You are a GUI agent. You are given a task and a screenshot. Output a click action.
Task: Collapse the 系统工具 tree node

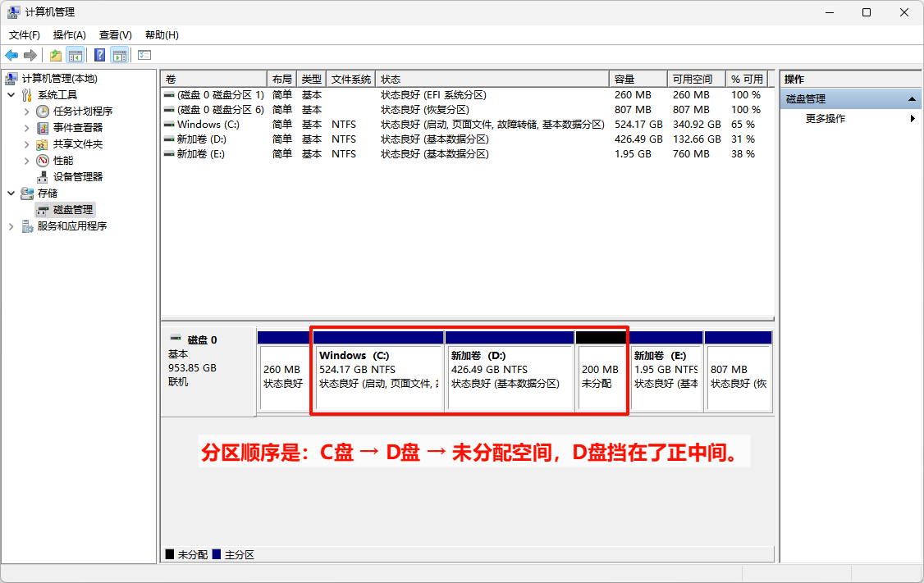[11, 95]
